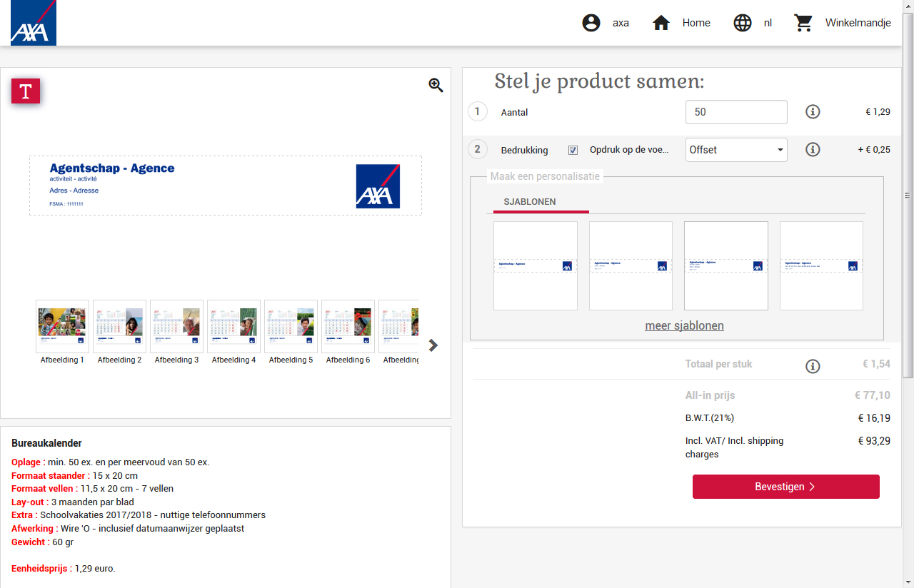Select thumbnail Afbeelding 4
This screenshot has width=914, height=588.
pos(233,326)
